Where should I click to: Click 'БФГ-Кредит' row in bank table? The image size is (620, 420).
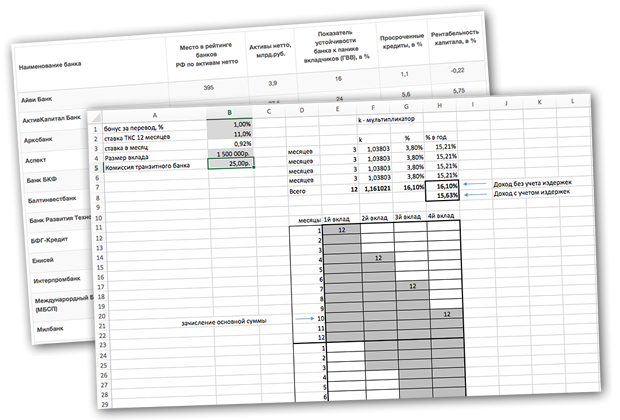(x=49, y=240)
